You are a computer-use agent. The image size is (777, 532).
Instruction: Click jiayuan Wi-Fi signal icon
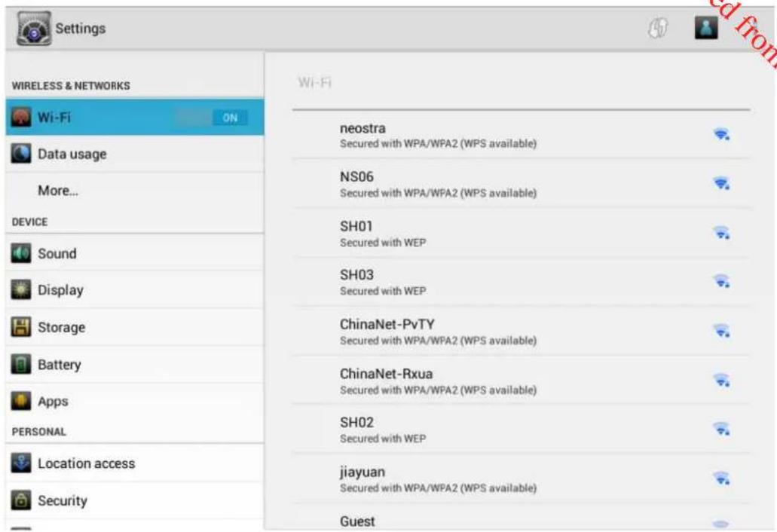point(721,478)
